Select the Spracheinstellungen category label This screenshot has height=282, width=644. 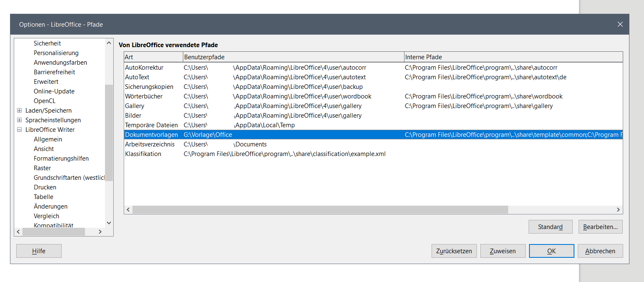pos(53,120)
